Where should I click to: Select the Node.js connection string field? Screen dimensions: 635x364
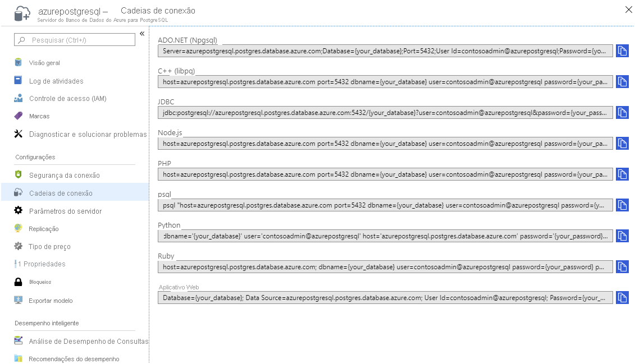coord(385,144)
